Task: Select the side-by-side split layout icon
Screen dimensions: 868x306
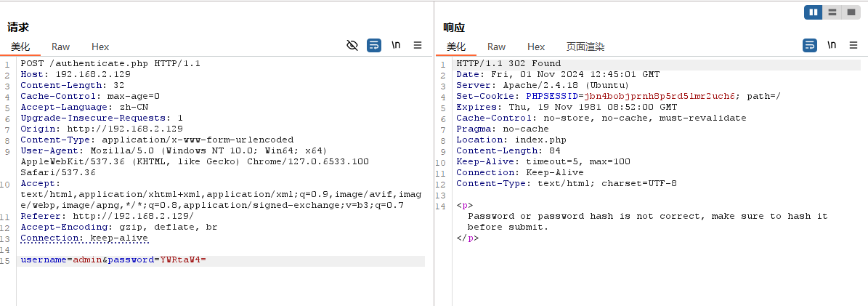Action: point(814,12)
